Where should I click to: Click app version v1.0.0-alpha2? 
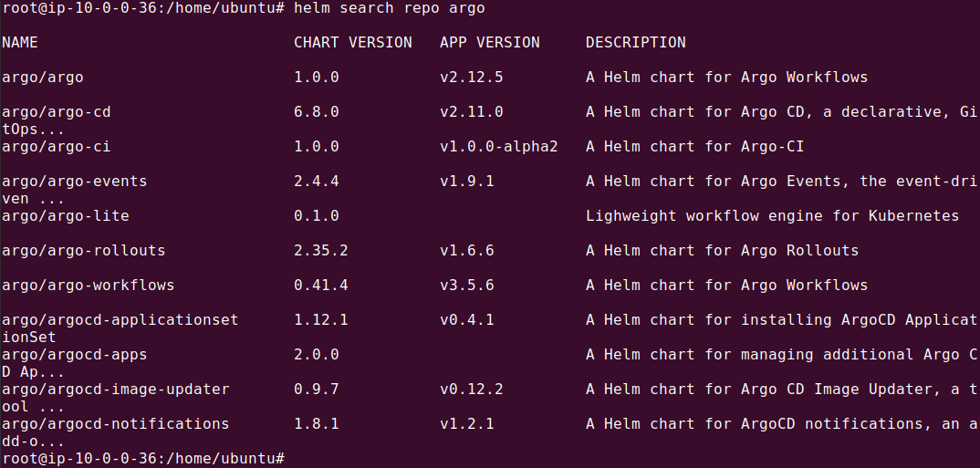tap(498, 147)
